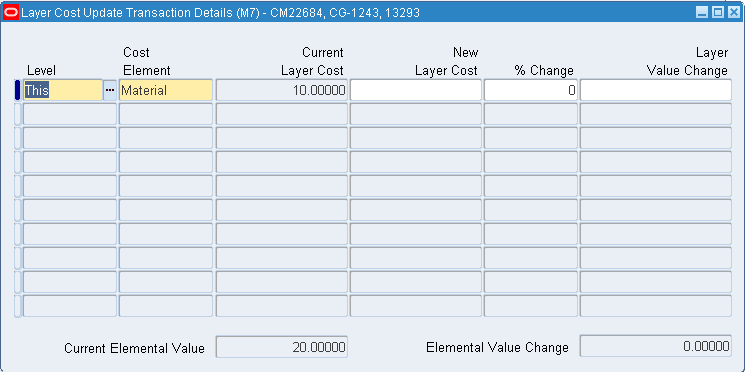745x372 pixels.
Task: Click the Current Elemental Value field 20.00000
Action: [x=282, y=347]
